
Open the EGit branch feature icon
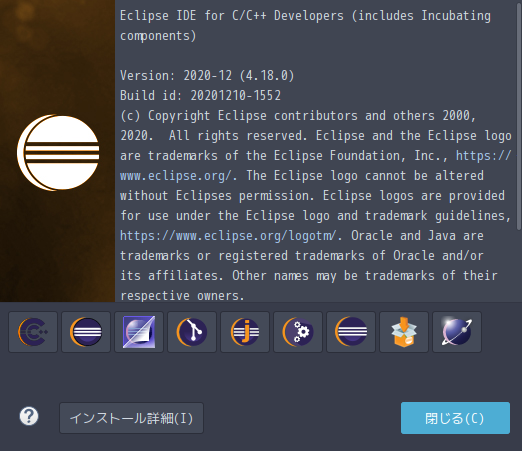pyautogui.click(x=192, y=332)
